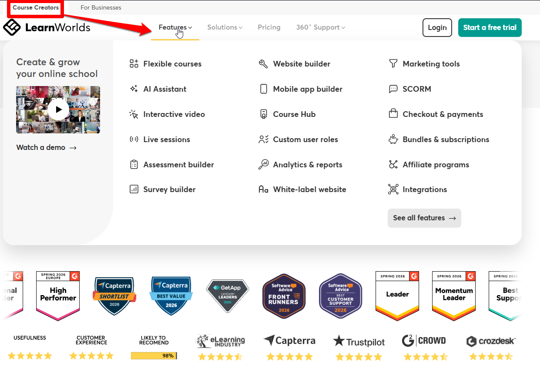The height and width of the screenshot is (392, 540).
Task: Go to the SCORM text link
Action: tap(417, 89)
